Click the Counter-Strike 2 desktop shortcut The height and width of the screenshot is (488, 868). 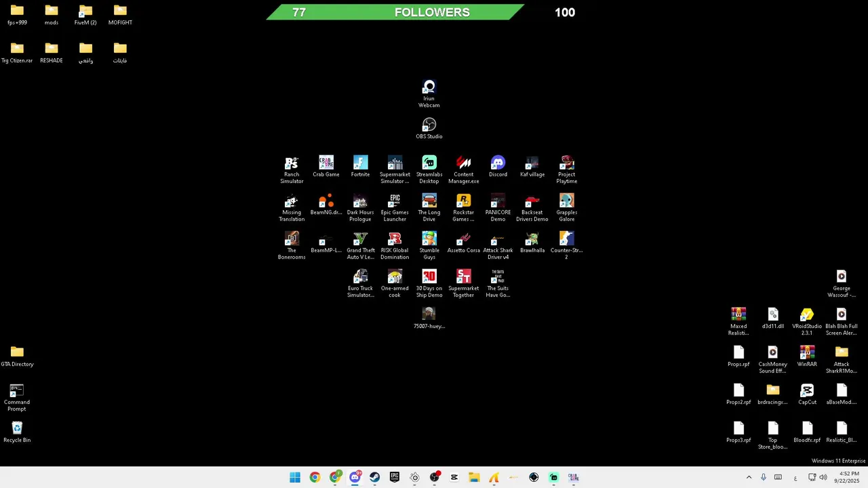coord(567,245)
